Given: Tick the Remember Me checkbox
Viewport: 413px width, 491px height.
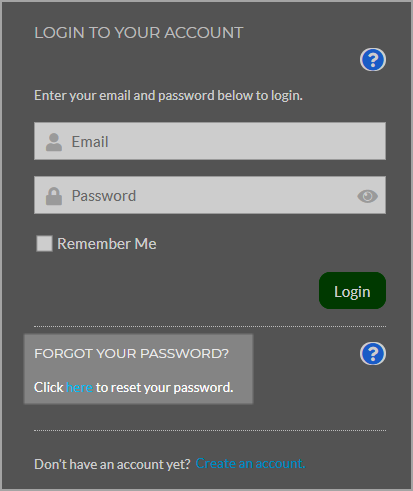Looking at the screenshot, I should pyautogui.click(x=44, y=243).
